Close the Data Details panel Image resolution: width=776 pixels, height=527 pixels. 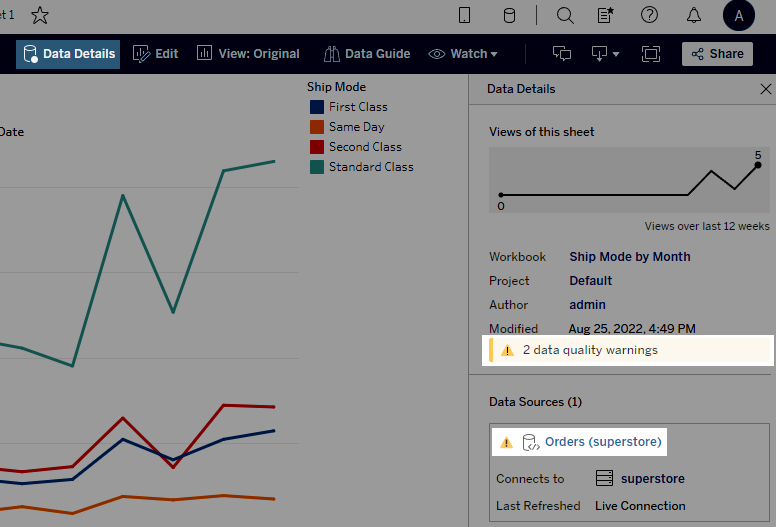766,89
